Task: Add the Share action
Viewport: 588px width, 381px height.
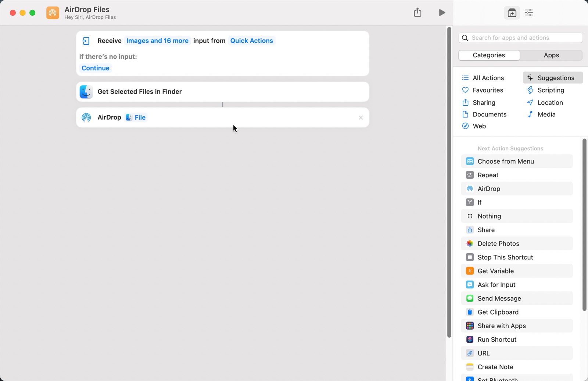Action: [517, 230]
